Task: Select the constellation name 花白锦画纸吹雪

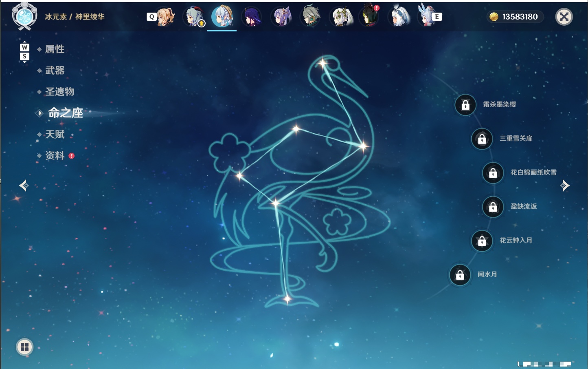Action: (533, 172)
